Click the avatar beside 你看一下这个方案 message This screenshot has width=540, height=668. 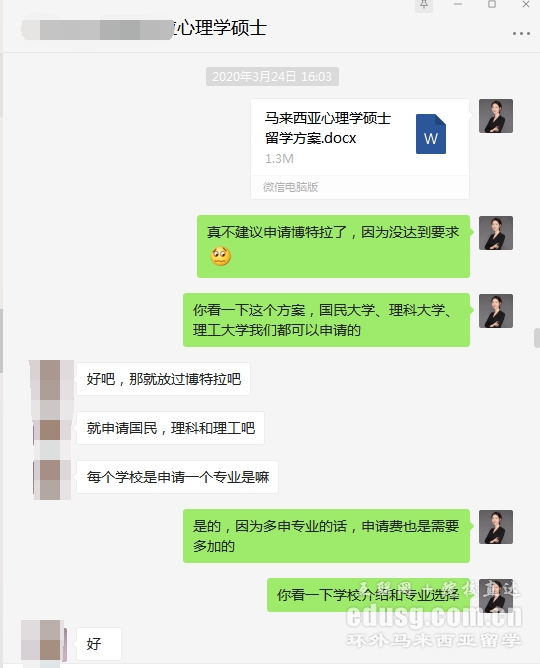(x=496, y=311)
